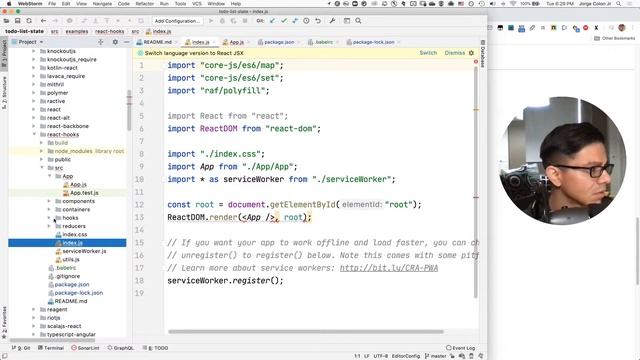Click the examples breadcrumb
The width and height of the screenshot is (640, 360).
point(77,31)
